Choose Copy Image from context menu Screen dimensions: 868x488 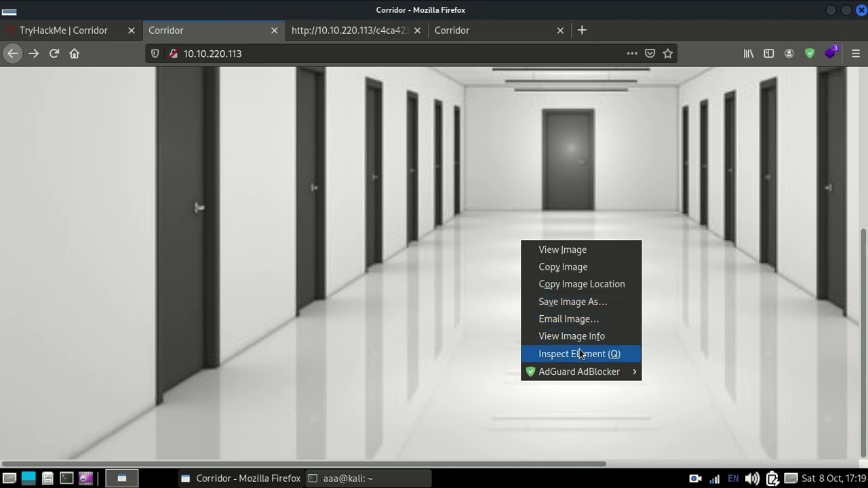click(581, 267)
